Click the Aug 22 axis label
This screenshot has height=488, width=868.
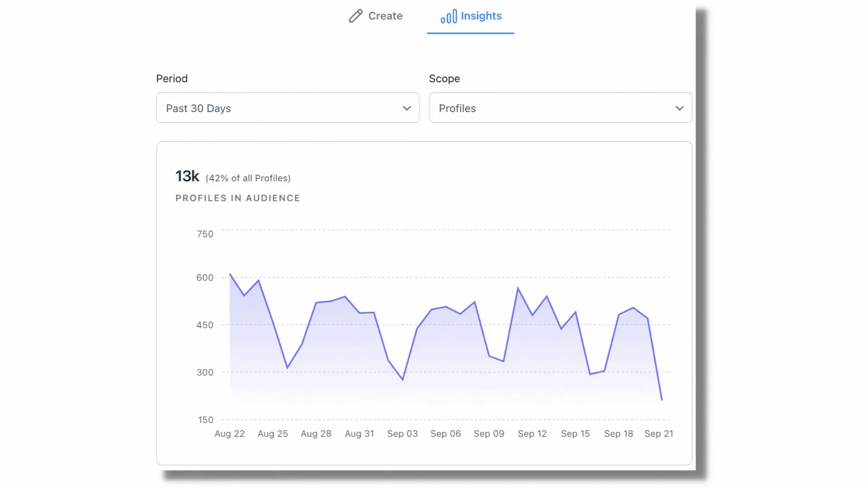click(229, 434)
